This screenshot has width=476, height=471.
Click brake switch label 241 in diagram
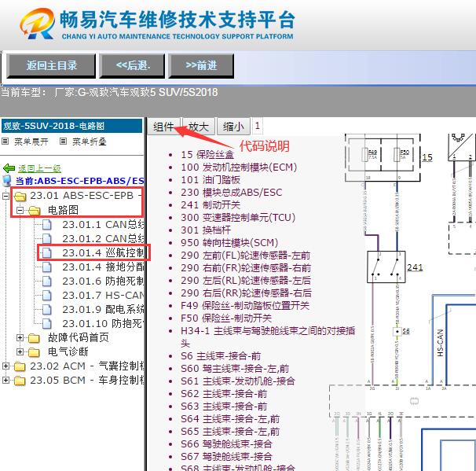coord(415,267)
